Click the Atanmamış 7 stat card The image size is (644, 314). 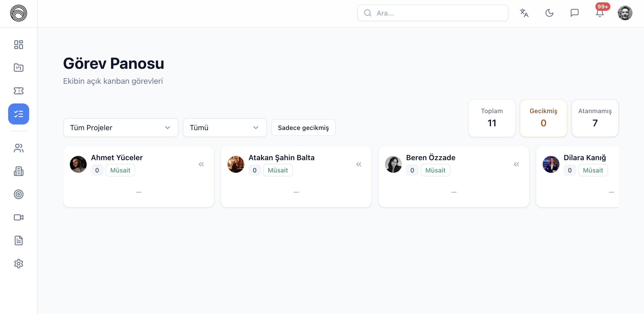(x=595, y=118)
